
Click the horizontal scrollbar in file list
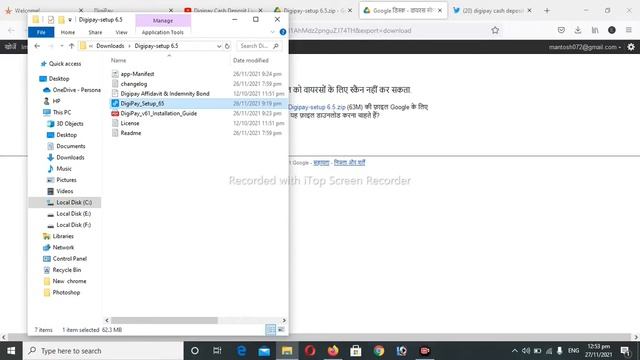click(164, 320)
